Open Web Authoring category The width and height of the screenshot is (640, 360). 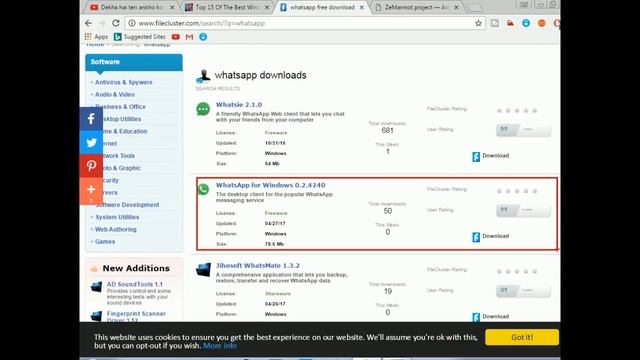116,229
